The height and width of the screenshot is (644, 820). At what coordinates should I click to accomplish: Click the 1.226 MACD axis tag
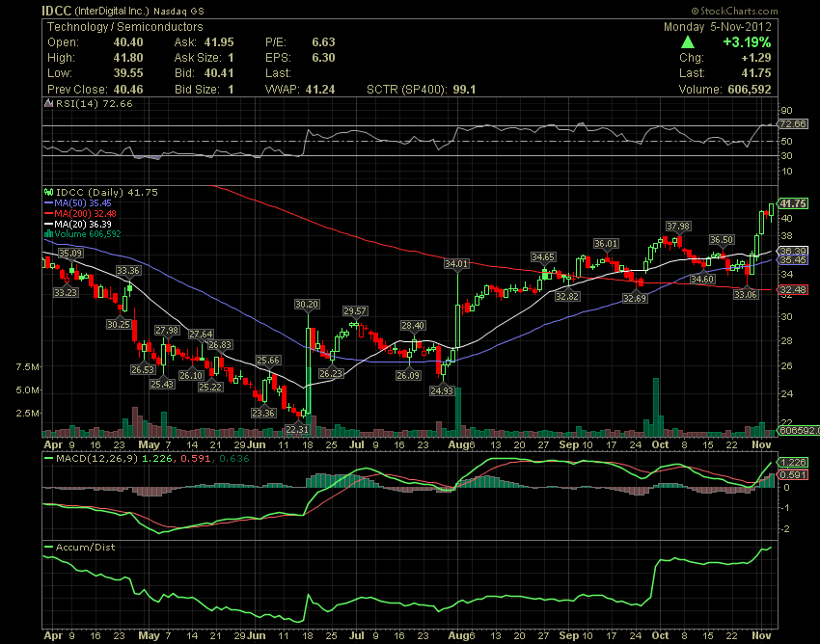coord(793,463)
